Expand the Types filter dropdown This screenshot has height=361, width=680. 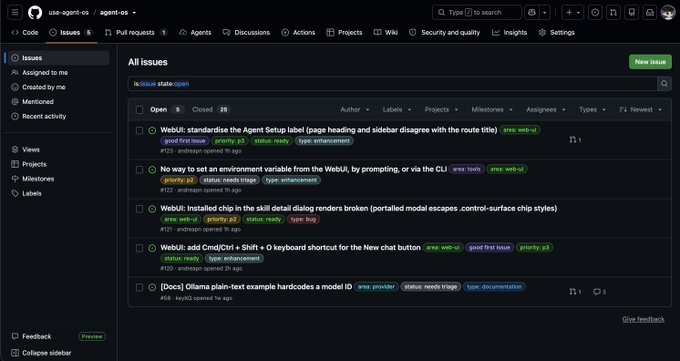point(592,110)
